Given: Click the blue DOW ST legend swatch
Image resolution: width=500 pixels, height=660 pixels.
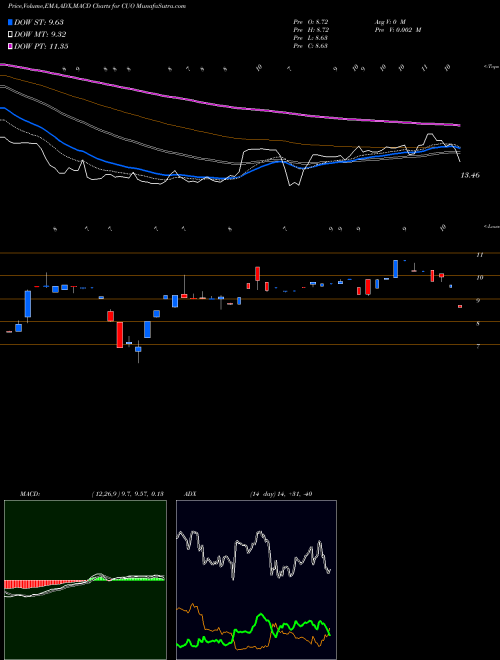Looking at the screenshot, I should pos(11,22).
